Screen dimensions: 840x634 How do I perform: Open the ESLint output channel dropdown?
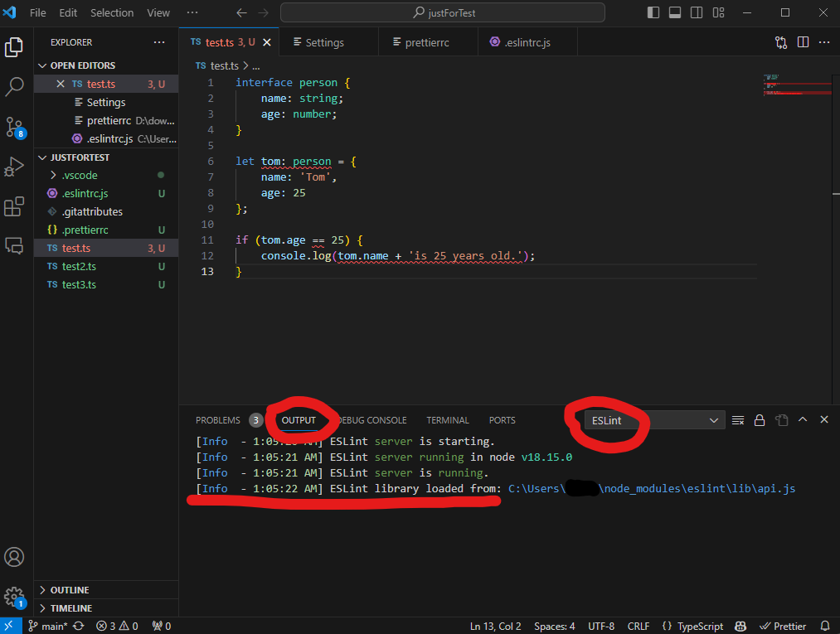click(x=655, y=420)
